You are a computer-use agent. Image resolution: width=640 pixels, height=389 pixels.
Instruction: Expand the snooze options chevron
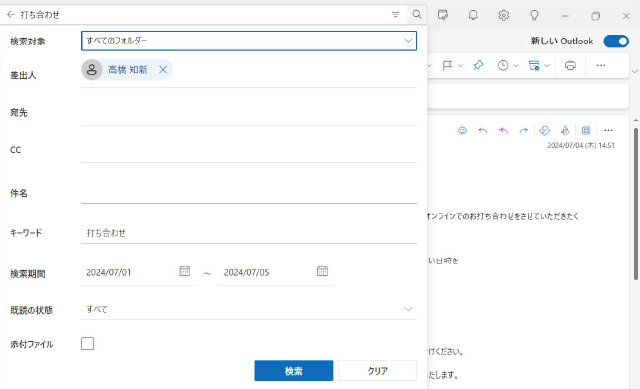coord(516,66)
